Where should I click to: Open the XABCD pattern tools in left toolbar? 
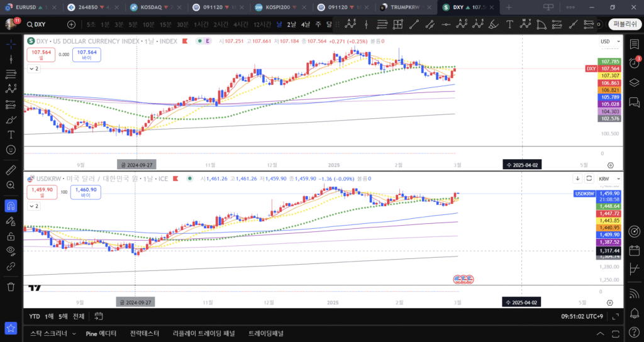coord(11,89)
